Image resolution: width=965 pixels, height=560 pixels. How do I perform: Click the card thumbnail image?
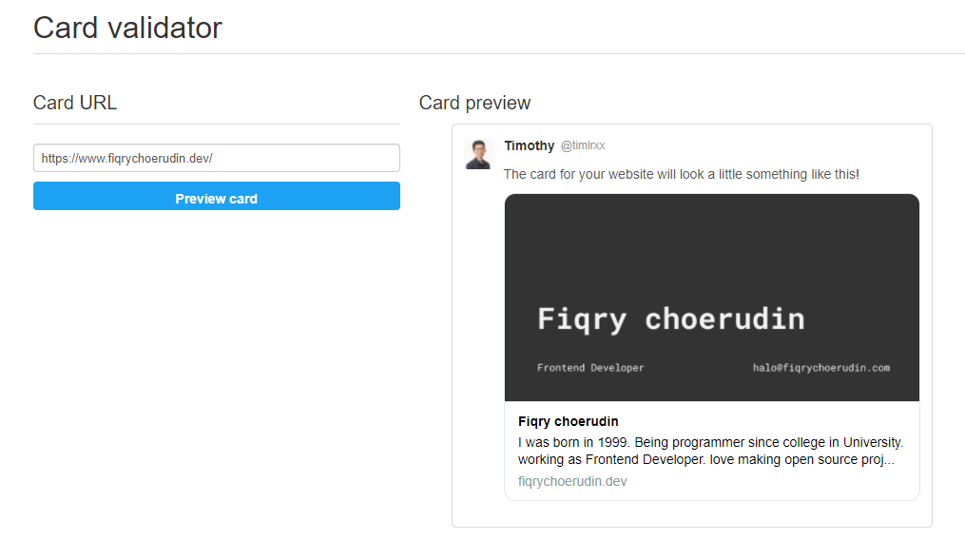(x=711, y=297)
